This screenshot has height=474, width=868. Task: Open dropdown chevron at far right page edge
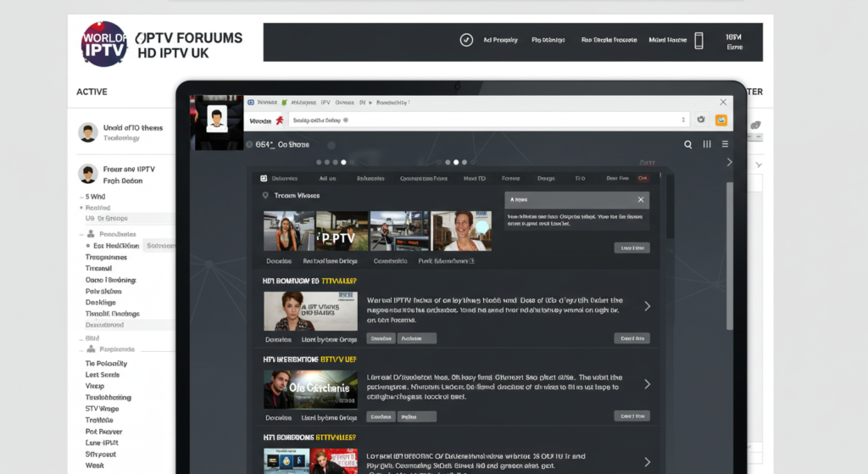(x=759, y=165)
